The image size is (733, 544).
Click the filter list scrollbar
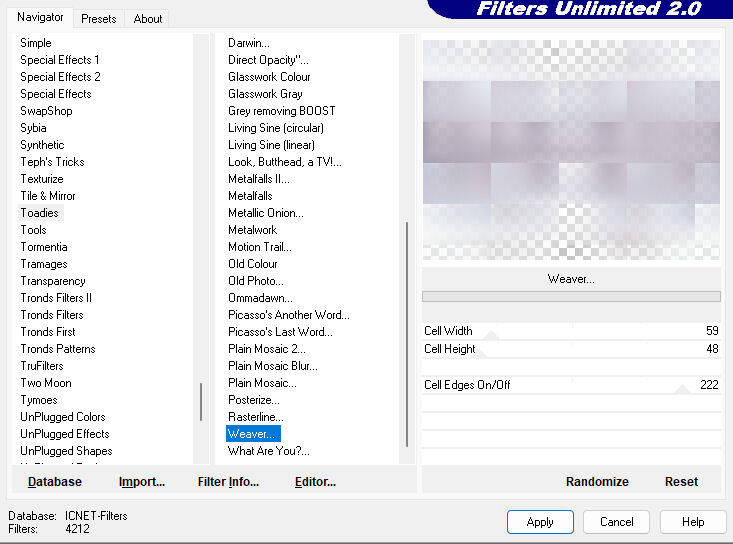(x=407, y=334)
